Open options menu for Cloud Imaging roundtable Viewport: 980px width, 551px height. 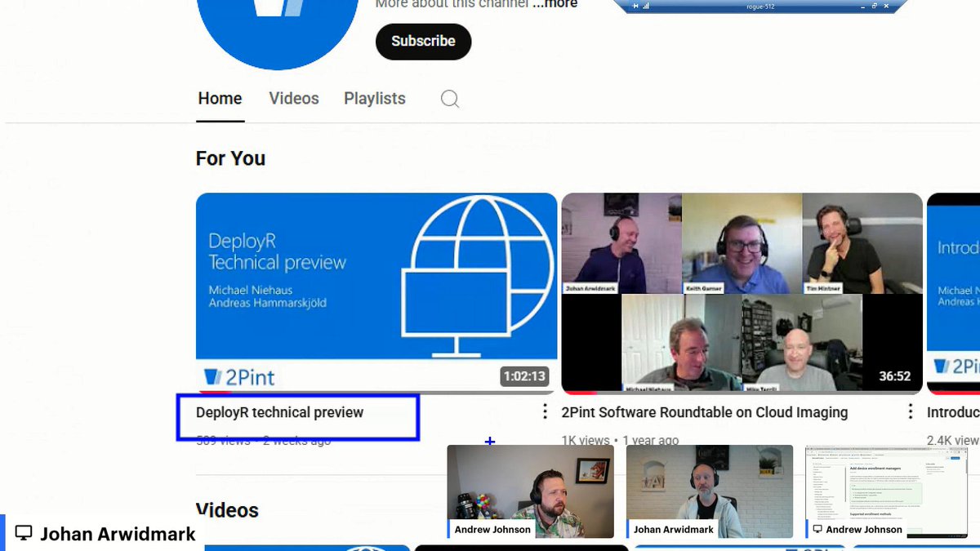[911, 411]
